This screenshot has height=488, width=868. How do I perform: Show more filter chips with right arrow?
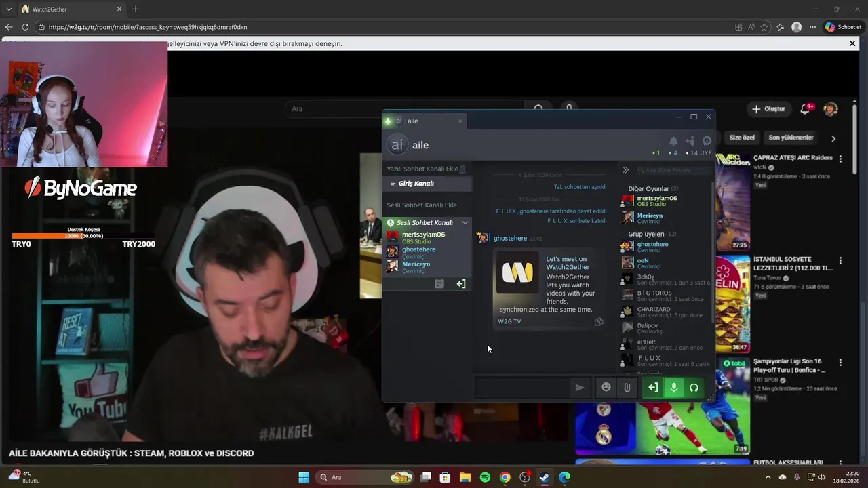pyautogui.click(x=833, y=138)
